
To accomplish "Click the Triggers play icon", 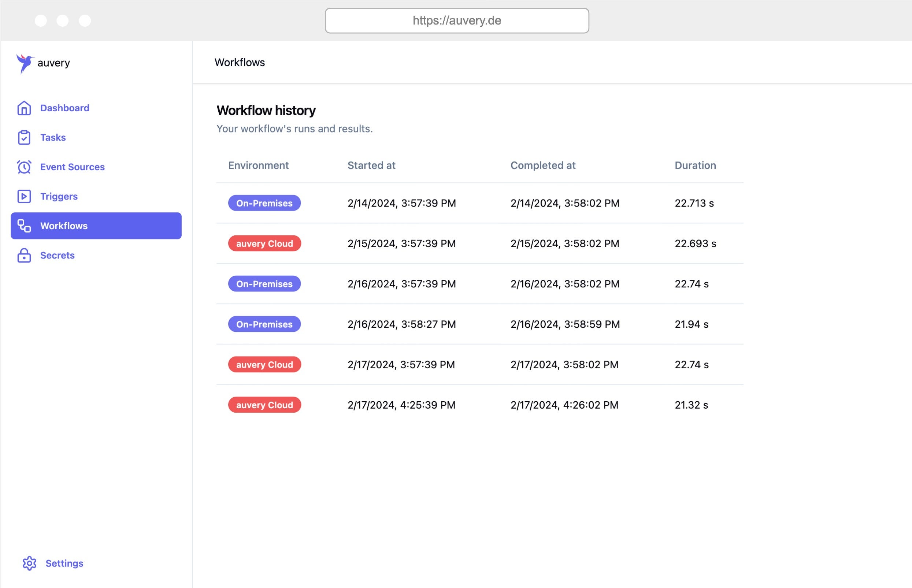I will click(24, 196).
